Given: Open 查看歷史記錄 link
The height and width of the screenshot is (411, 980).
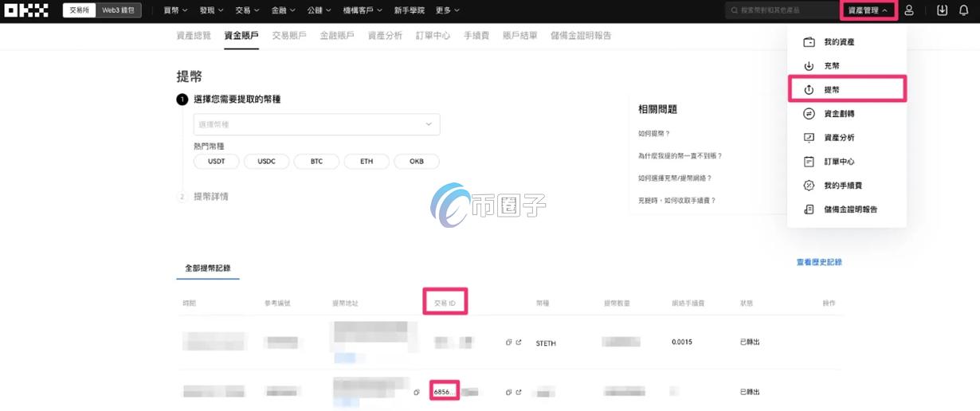Looking at the screenshot, I should point(819,262).
